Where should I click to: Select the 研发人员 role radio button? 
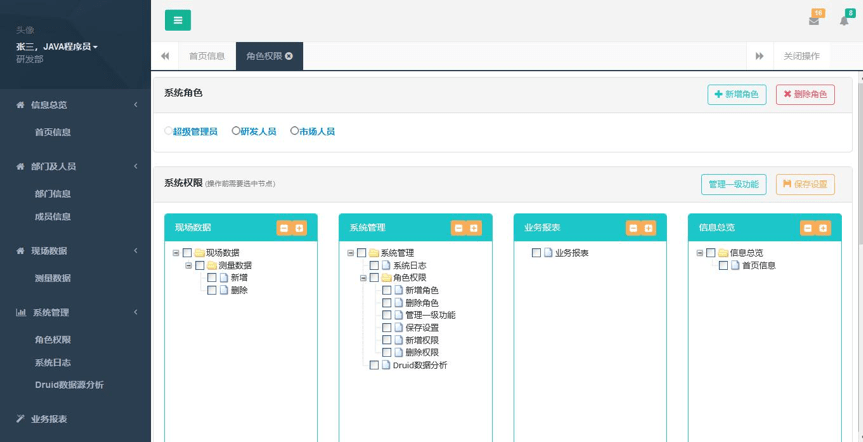[236, 131]
